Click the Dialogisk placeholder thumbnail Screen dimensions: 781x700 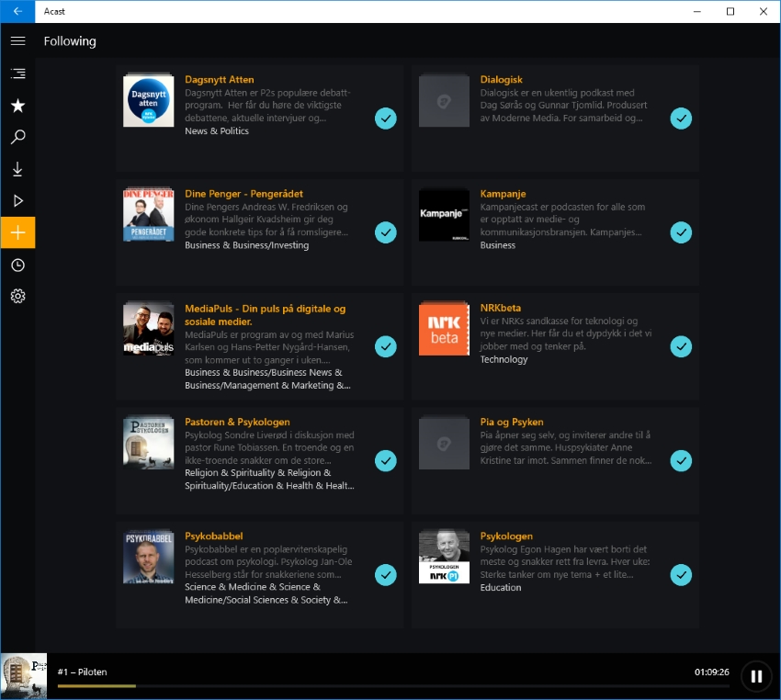(444, 101)
